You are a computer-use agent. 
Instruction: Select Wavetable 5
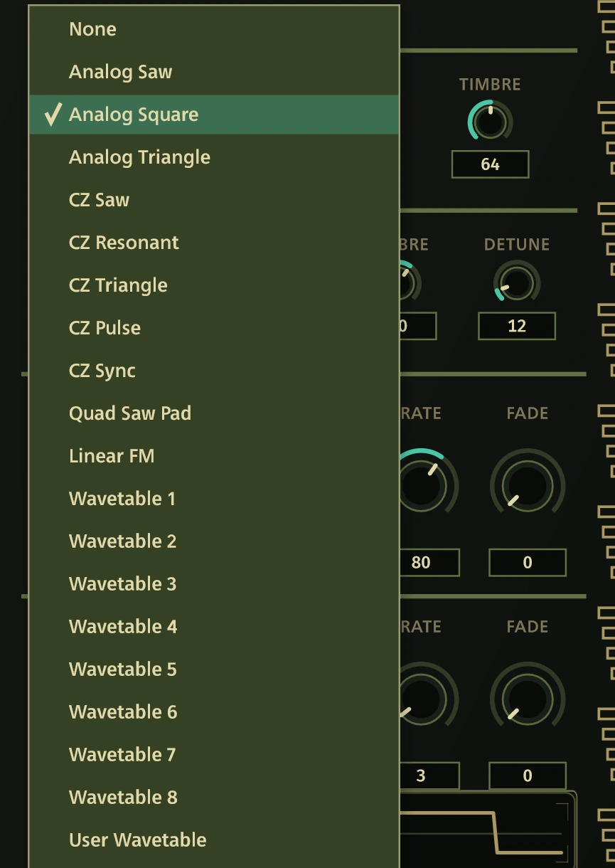pyautogui.click(x=214, y=669)
